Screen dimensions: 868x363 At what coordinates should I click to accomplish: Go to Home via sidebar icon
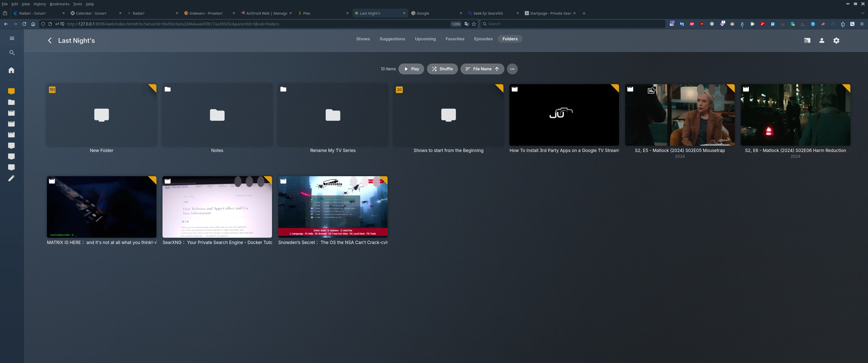click(x=11, y=70)
